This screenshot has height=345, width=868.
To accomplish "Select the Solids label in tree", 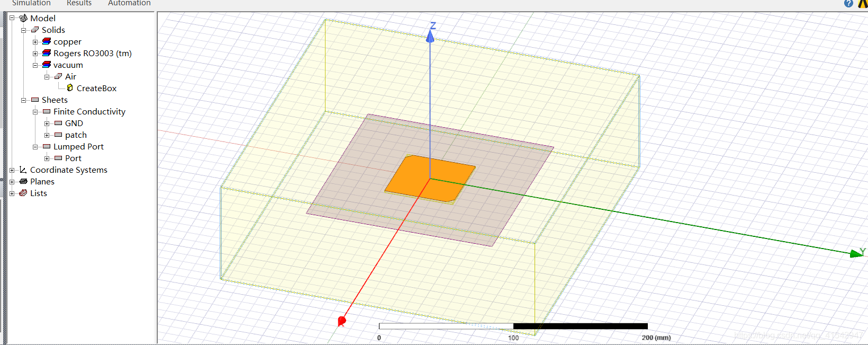I will pyautogui.click(x=53, y=30).
